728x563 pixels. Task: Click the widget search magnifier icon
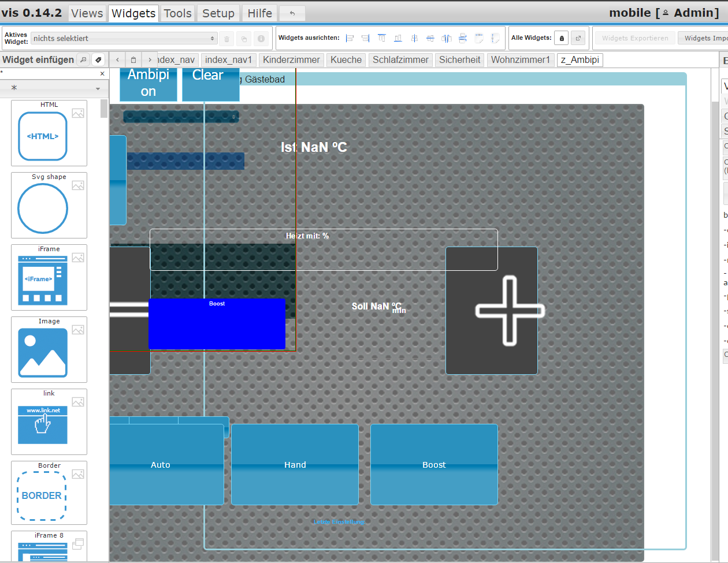(x=83, y=59)
